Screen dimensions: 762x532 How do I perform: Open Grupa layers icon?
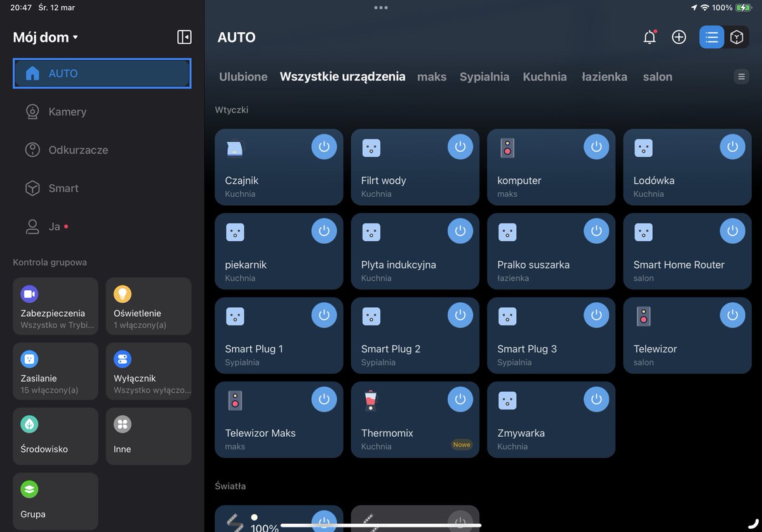click(x=29, y=489)
